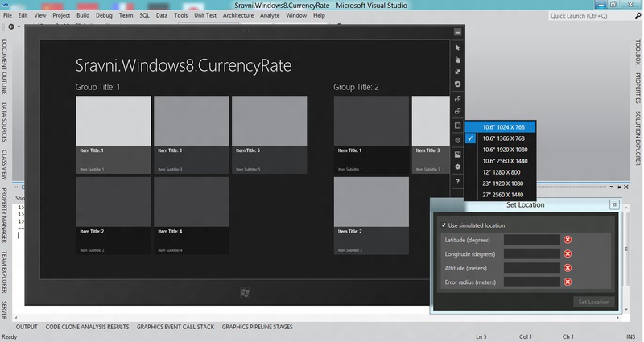Click the red error icon beside Latitude
This screenshot has width=644, height=342.
coord(568,240)
